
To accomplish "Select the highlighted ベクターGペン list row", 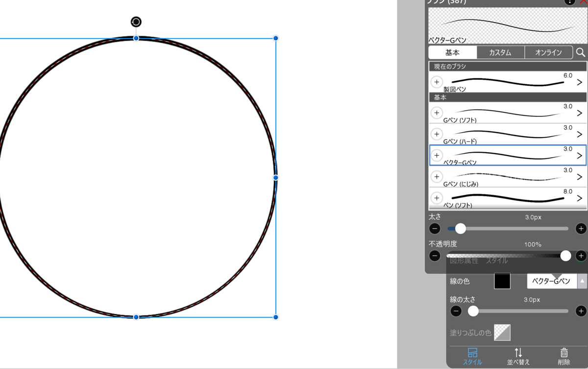I will pos(508,155).
